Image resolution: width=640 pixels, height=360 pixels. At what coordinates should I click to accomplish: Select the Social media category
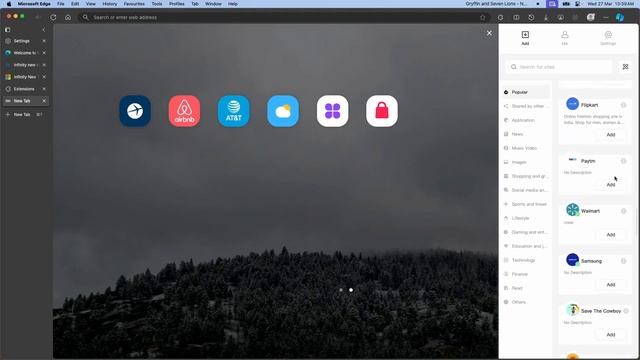(526, 190)
